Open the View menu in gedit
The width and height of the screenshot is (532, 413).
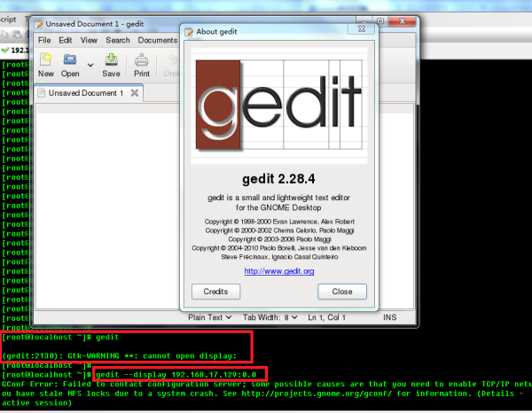click(89, 41)
